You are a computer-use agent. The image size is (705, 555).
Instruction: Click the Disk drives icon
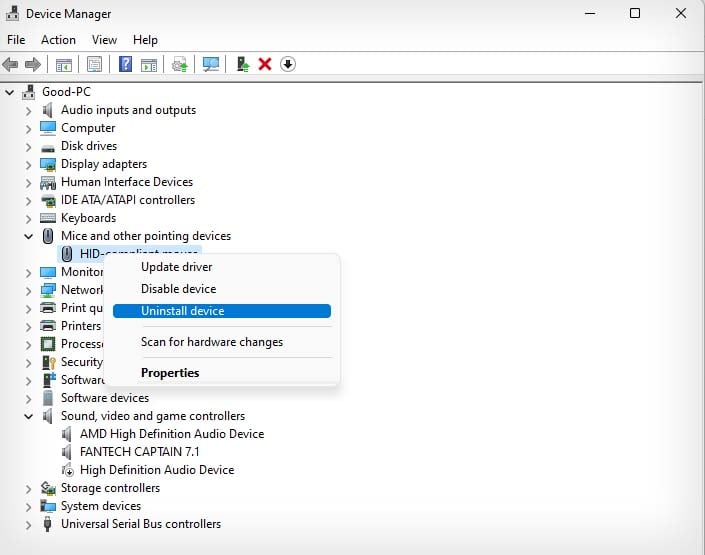(48, 148)
